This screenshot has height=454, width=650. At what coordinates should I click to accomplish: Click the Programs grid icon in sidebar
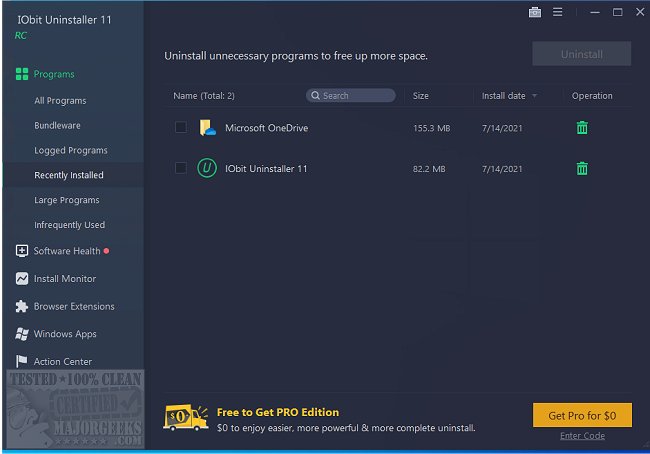(22, 74)
